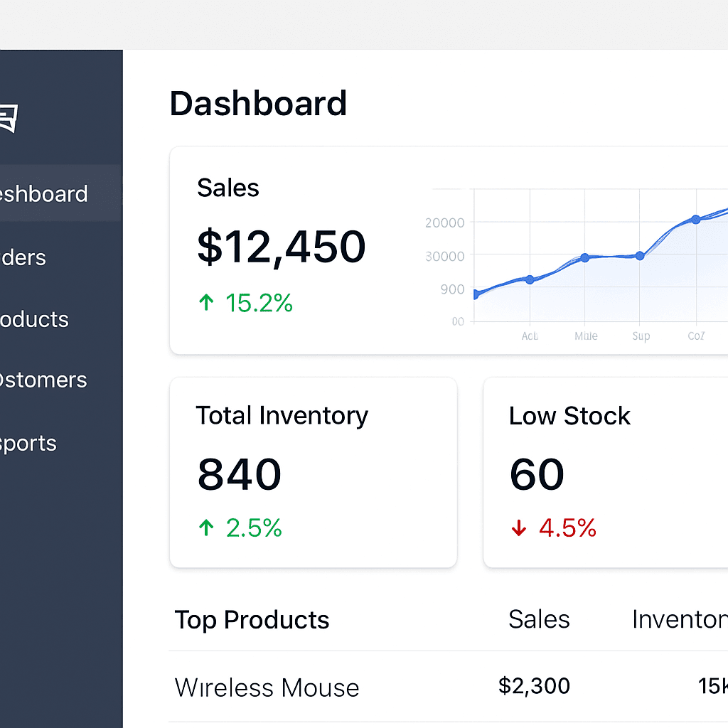Image resolution: width=728 pixels, height=728 pixels.
Task: Click the 4.5% low stock change
Action: [x=567, y=528]
